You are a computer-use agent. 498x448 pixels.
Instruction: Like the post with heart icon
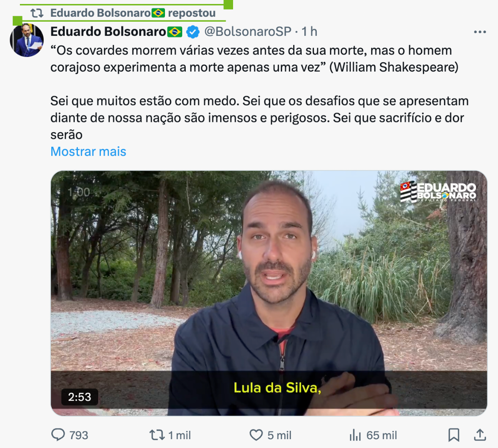[256, 435]
